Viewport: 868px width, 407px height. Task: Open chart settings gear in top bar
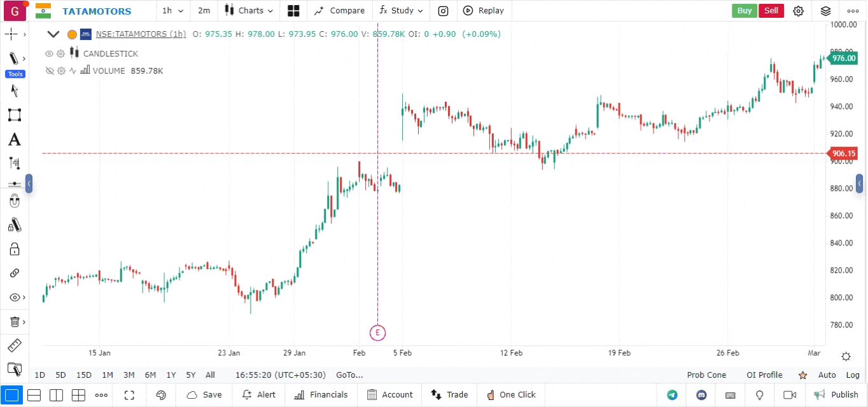click(798, 11)
